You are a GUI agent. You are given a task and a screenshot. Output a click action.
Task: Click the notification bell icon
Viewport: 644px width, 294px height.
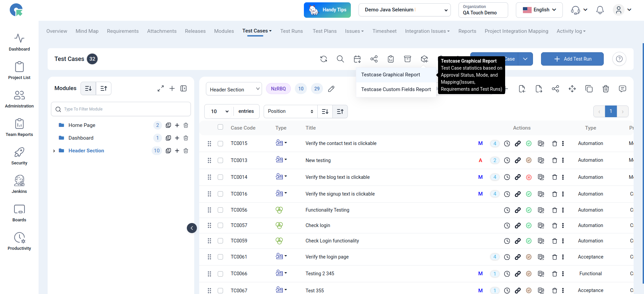600,10
